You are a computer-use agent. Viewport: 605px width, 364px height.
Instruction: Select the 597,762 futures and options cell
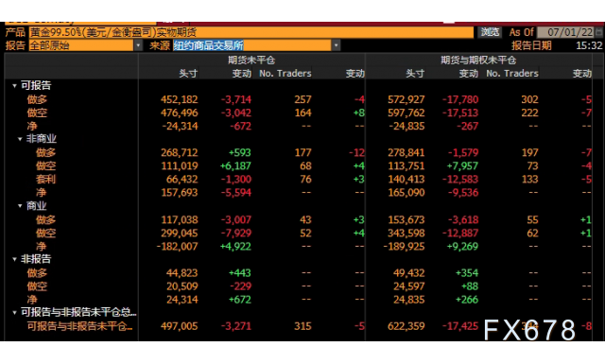pos(406,113)
